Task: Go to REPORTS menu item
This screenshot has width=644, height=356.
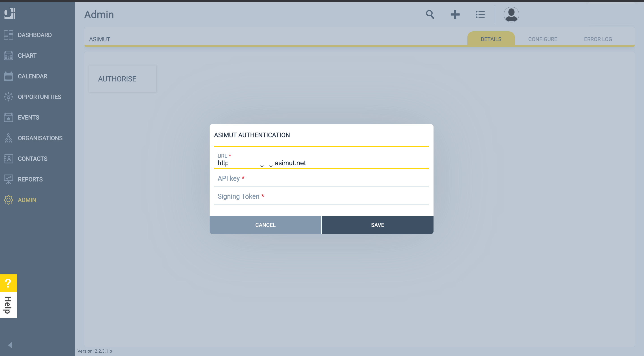Action: 30,179
